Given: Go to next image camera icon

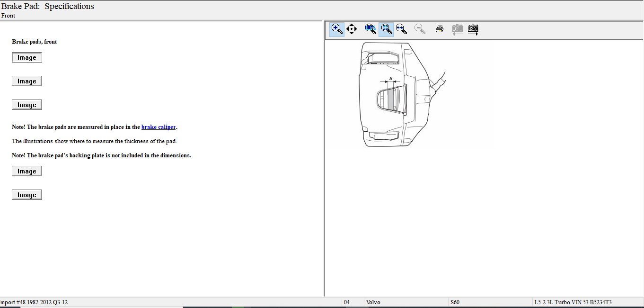Looking at the screenshot, I should tap(473, 29).
